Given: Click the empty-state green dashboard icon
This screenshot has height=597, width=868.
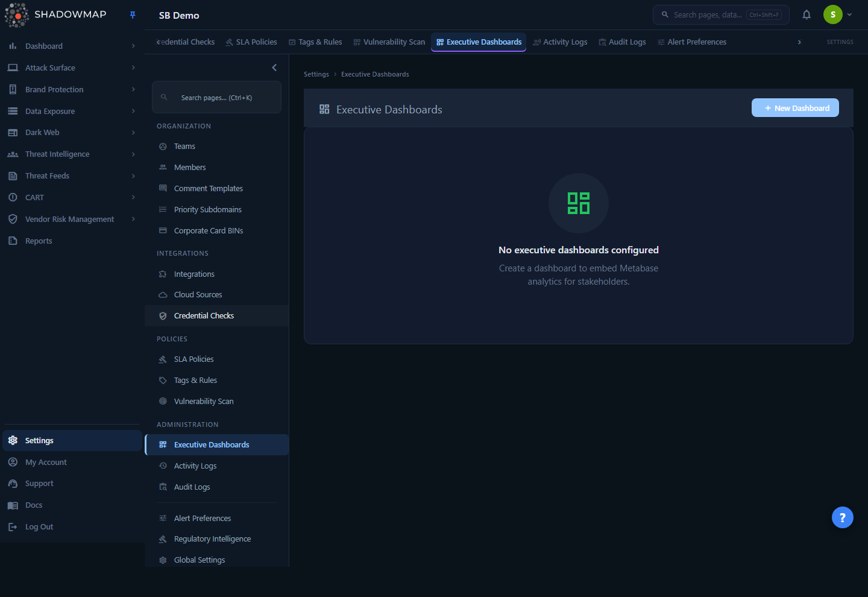Looking at the screenshot, I should tap(579, 203).
